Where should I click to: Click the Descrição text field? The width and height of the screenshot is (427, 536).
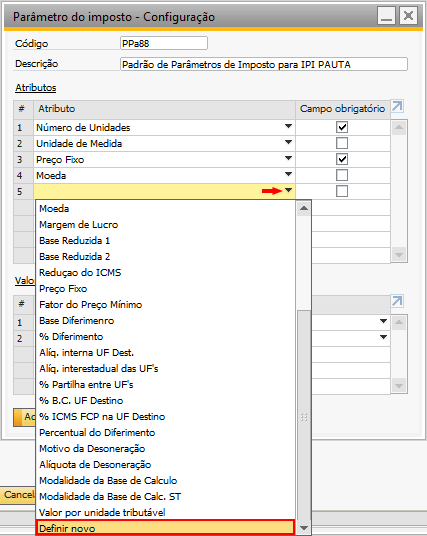(x=264, y=64)
